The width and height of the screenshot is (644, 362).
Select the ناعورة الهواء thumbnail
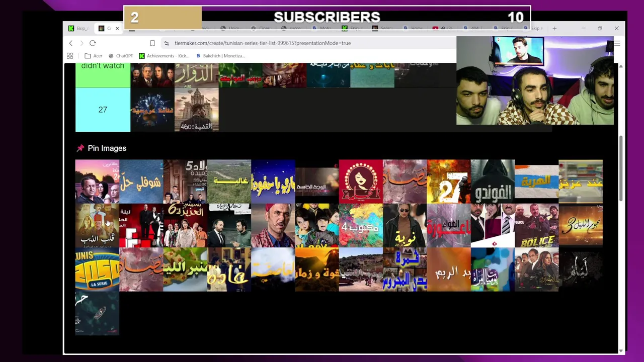pyautogui.click(x=449, y=226)
